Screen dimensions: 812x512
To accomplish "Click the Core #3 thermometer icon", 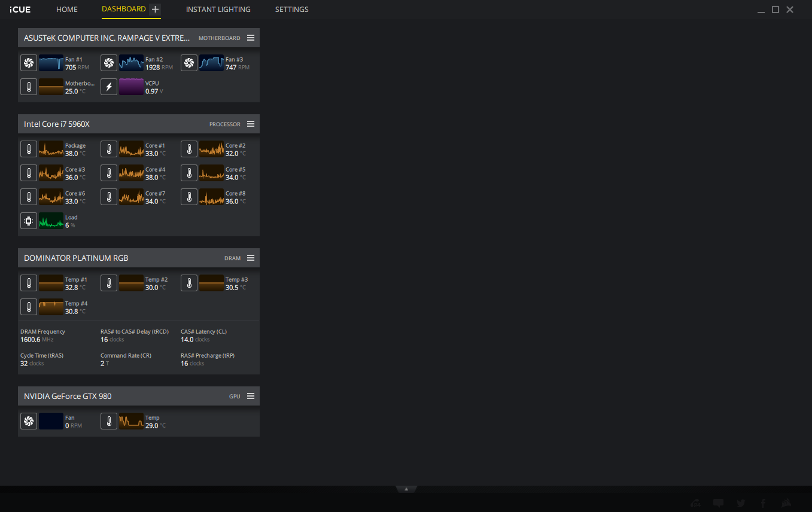I will pyautogui.click(x=29, y=173).
